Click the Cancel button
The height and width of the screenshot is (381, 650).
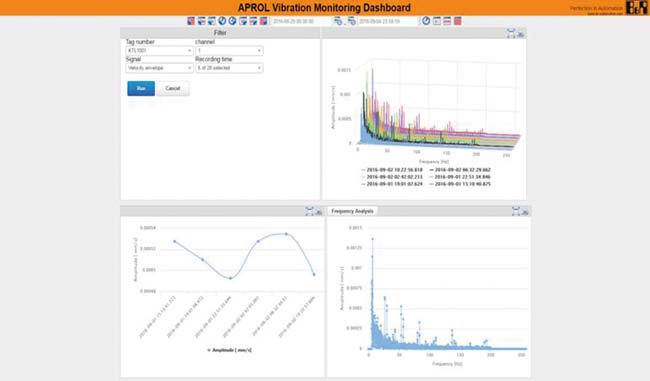pos(173,88)
